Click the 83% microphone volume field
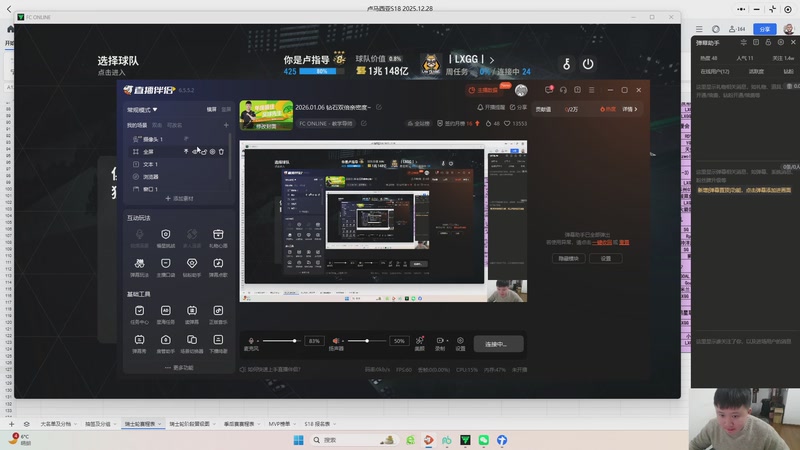Viewport: 800px width, 450px height. [314, 341]
